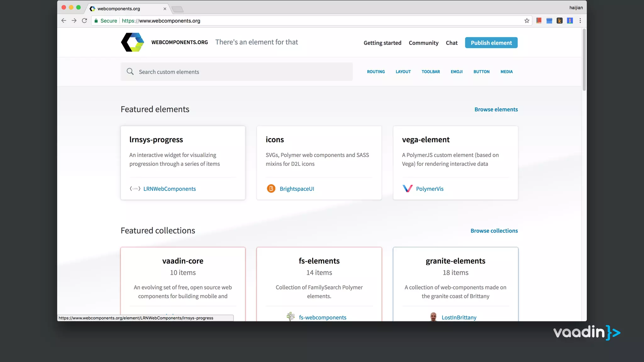Reload the page with refresh icon
Image resolution: width=644 pixels, height=362 pixels.
(84, 21)
